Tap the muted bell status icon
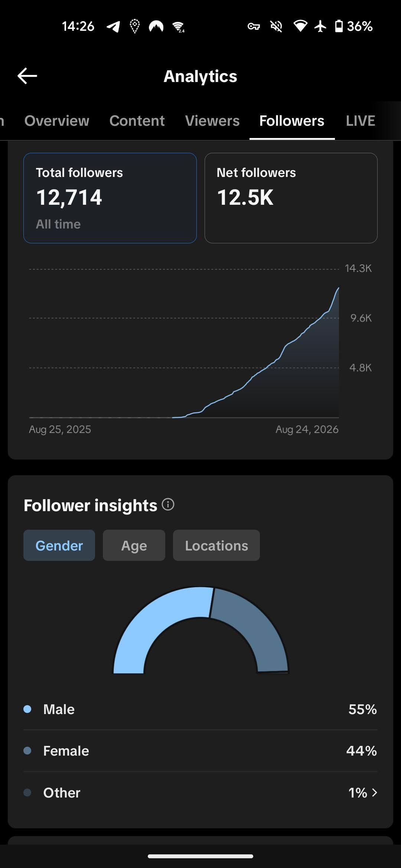Image resolution: width=401 pixels, height=868 pixels. 276,26
